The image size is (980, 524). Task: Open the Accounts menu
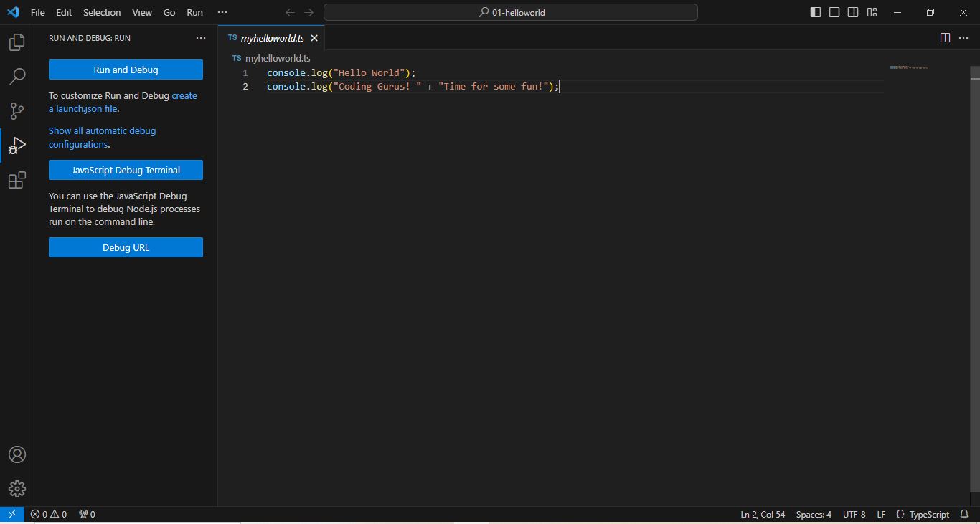pos(17,454)
